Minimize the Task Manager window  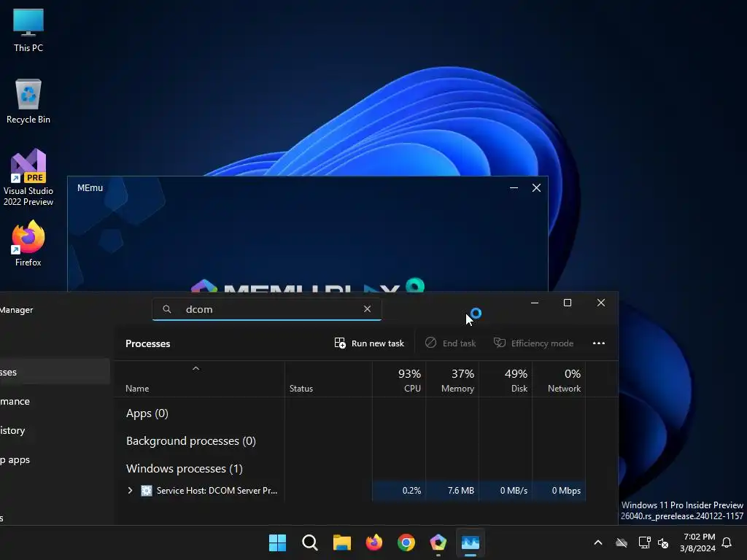pos(535,303)
